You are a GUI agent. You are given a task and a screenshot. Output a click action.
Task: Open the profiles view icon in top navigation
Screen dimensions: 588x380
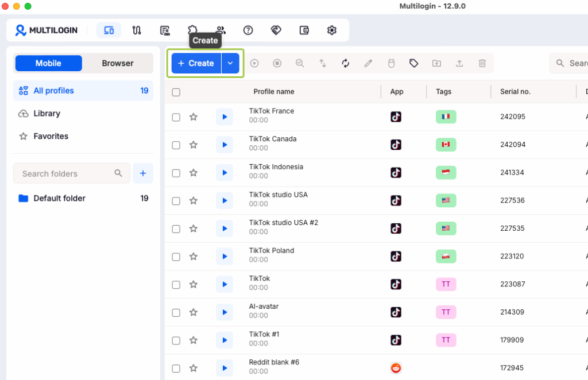coord(109,30)
